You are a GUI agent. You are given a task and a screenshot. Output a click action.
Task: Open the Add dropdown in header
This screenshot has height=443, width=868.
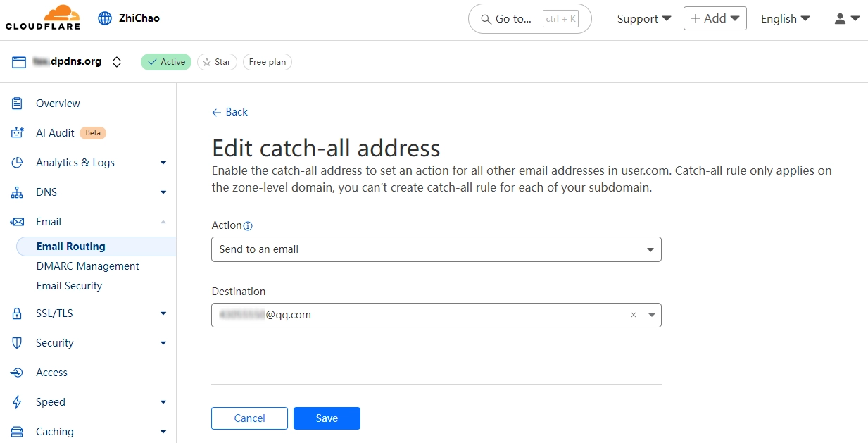715,18
